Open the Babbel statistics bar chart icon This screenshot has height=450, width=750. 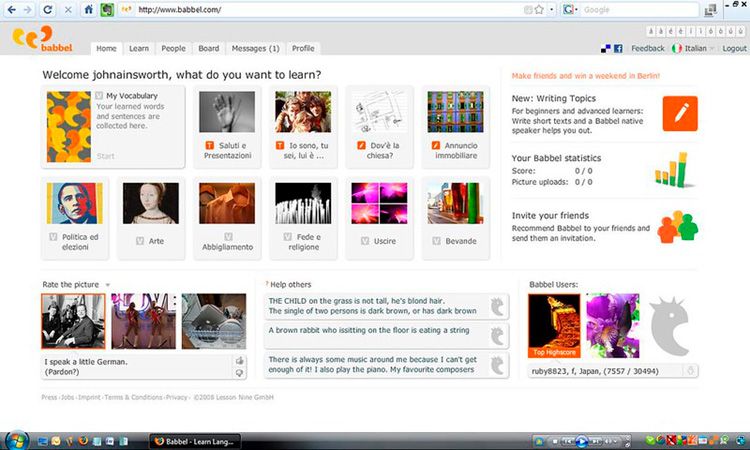[x=676, y=170]
